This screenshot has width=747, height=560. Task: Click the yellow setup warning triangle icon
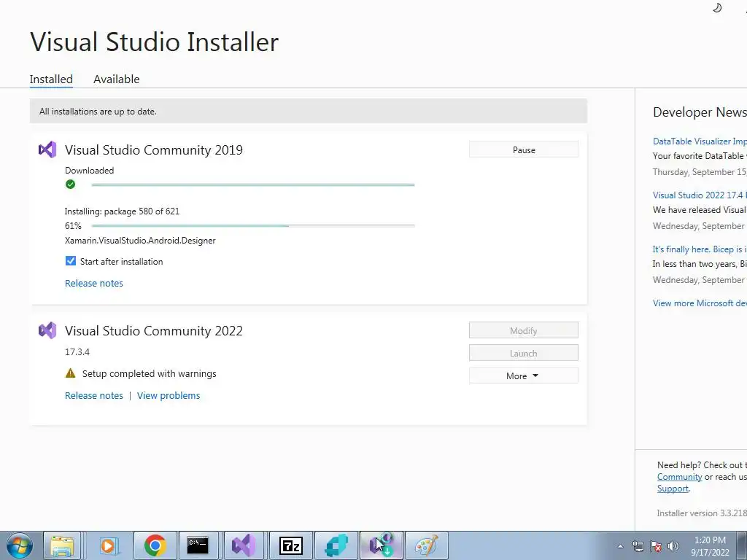tap(71, 373)
